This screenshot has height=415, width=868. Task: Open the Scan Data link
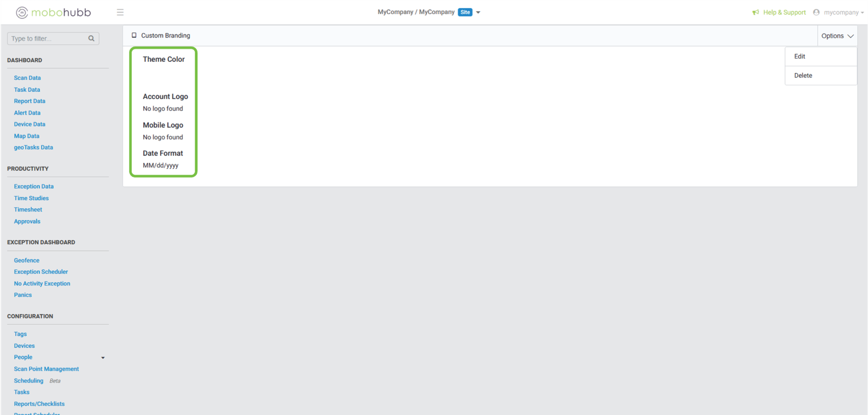pos(27,78)
